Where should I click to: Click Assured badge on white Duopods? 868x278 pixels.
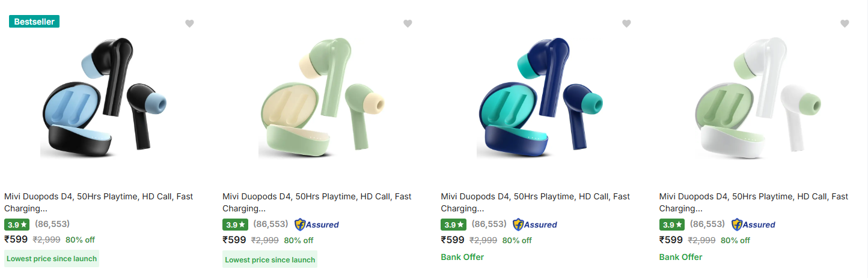[x=754, y=225]
